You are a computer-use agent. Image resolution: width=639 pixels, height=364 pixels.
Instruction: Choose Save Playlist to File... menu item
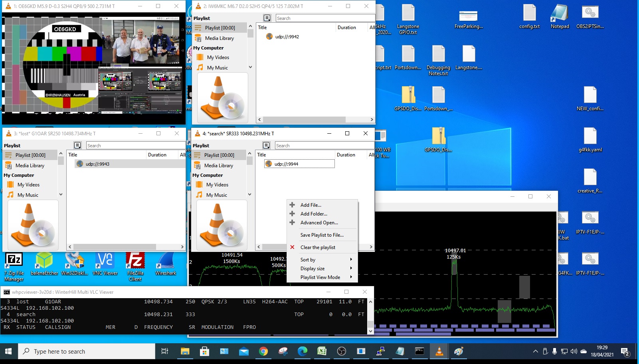(x=322, y=235)
